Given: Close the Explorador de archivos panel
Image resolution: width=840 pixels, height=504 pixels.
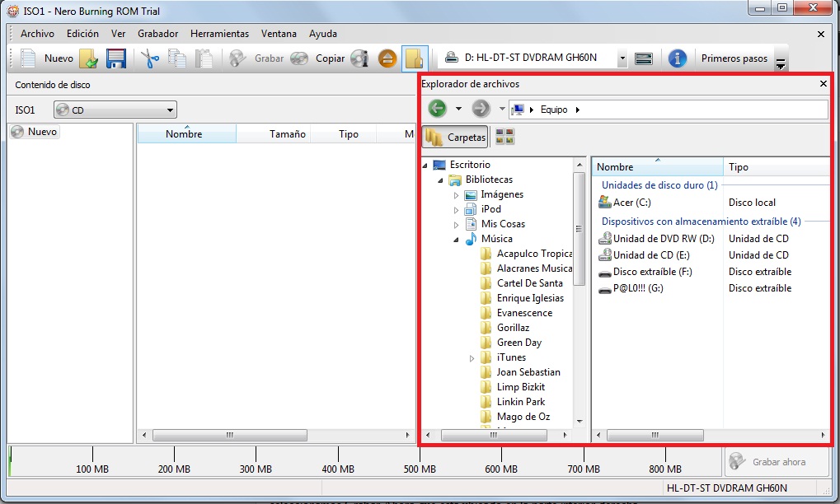Looking at the screenshot, I should pos(824,83).
